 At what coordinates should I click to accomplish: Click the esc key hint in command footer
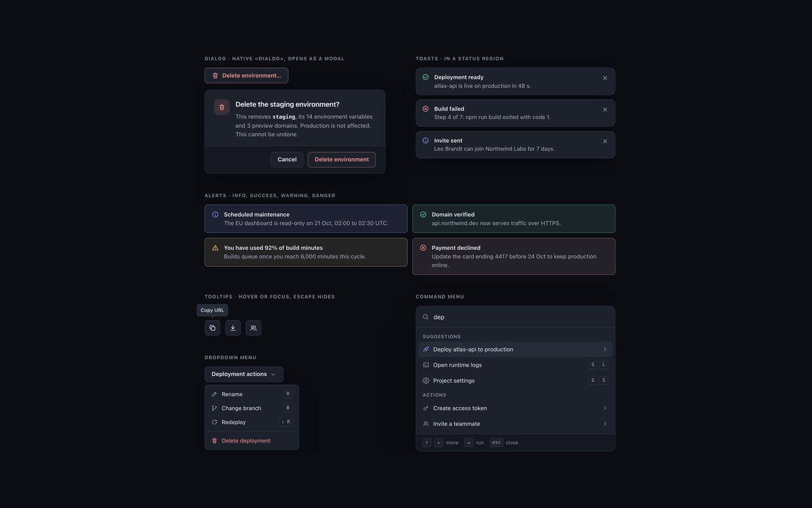(497, 442)
